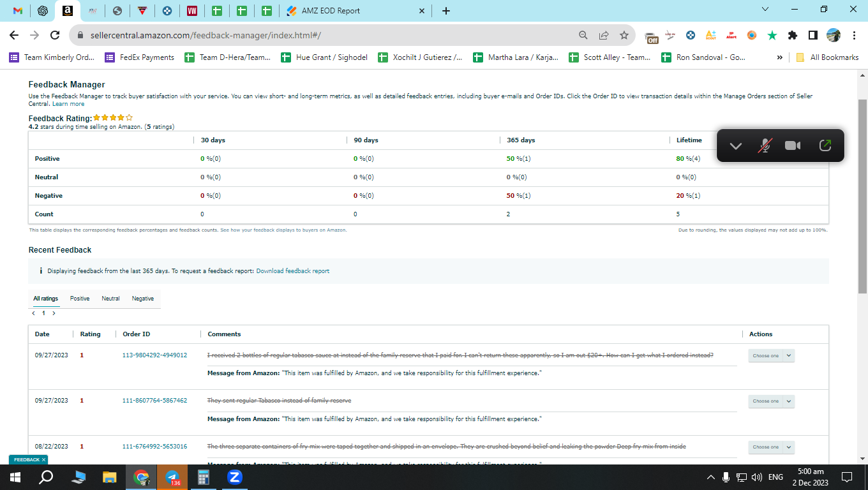Viewport: 868px width, 490px height.
Task: Toggle the browser side panel
Action: [813, 35]
